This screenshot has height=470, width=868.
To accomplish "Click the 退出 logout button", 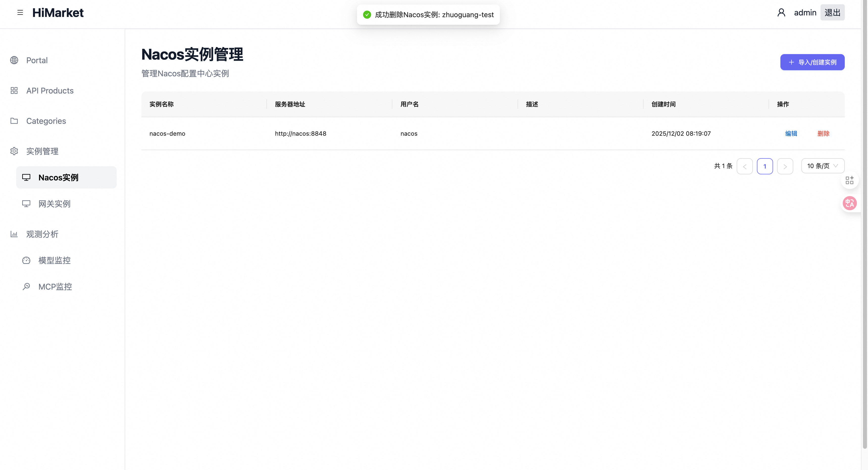I will pos(832,12).
